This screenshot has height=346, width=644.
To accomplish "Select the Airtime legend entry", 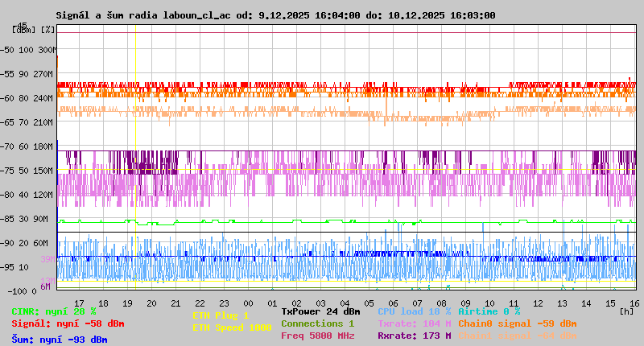I will pos(489,311).
